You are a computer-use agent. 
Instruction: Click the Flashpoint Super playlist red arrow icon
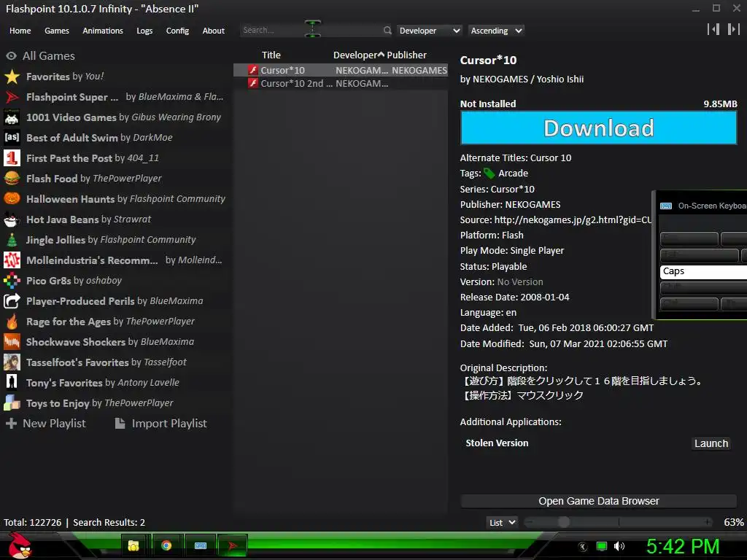point(12,97)
